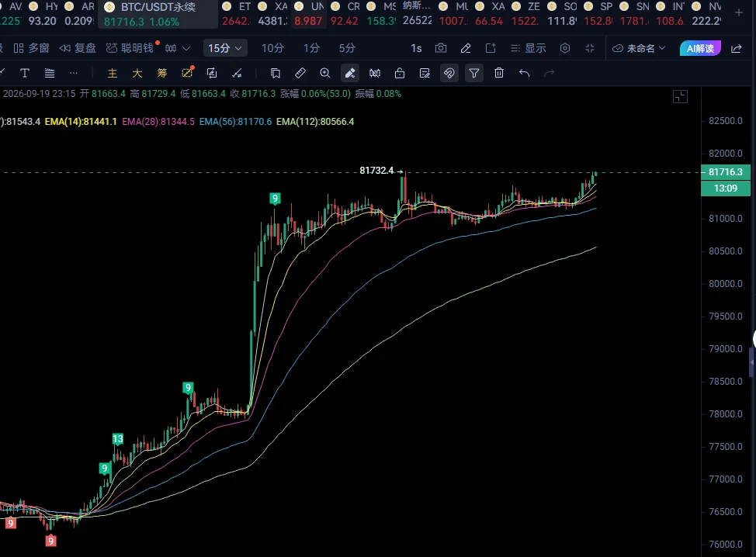Click the EMA(56):81170.6 indicator label
The width and height of the screenshot is (756, 557).
pos(235,122)
